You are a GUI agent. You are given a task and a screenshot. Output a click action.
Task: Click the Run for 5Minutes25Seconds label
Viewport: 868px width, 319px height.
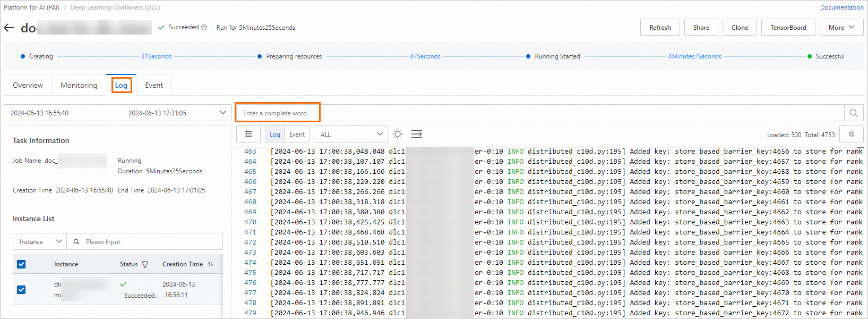coord(256,28)
